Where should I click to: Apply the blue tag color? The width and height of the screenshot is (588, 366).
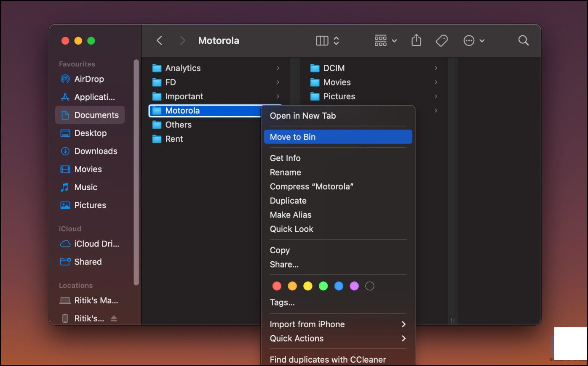point(339,286)
